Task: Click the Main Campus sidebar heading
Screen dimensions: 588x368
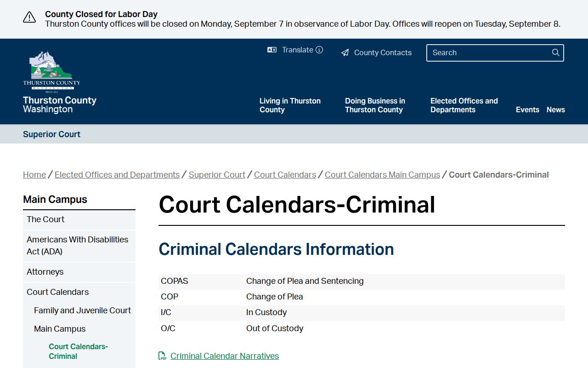Action: tap(55, 200)
